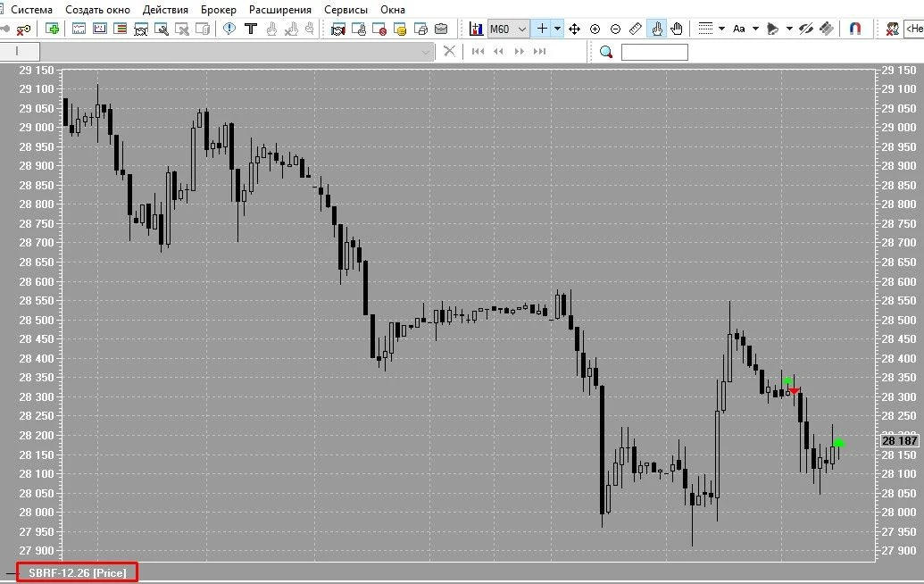
Task: Open the Окна menu
Action: 393,10
